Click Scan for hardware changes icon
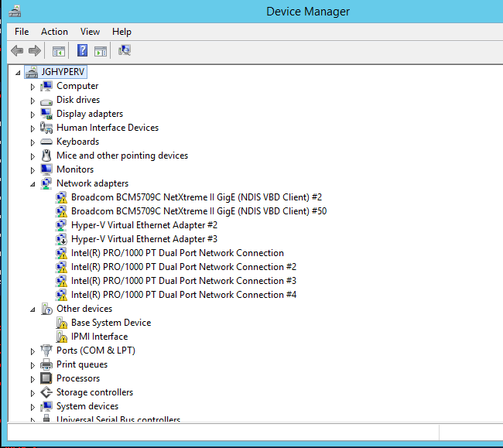 (124, 51)
